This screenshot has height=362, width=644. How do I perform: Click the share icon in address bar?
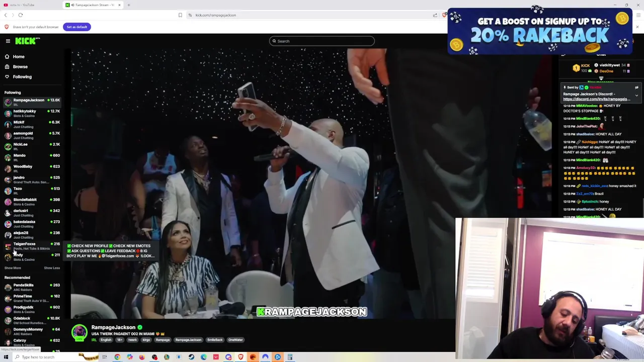[435, 15]
